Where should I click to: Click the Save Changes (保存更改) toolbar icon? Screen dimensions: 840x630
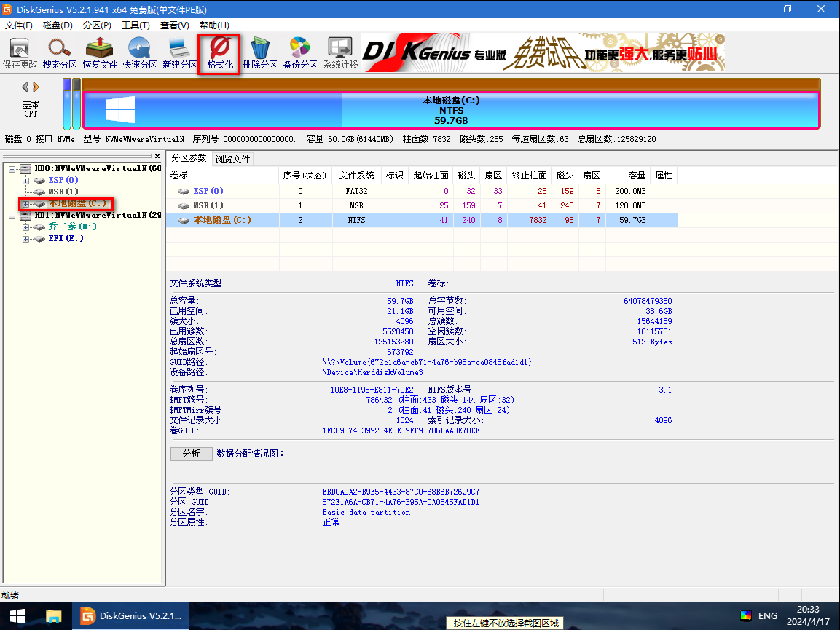pos(20,54)
